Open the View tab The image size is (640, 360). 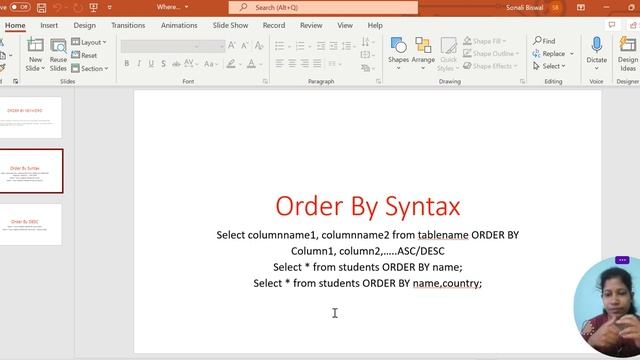(345, 25)
